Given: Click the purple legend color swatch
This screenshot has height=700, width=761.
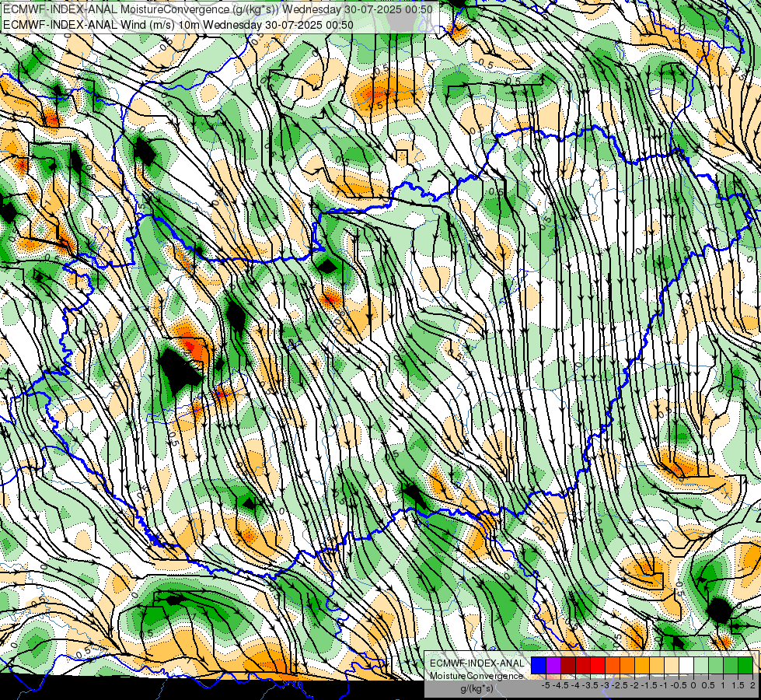Looking at the screenshot, I should [553, 666].
